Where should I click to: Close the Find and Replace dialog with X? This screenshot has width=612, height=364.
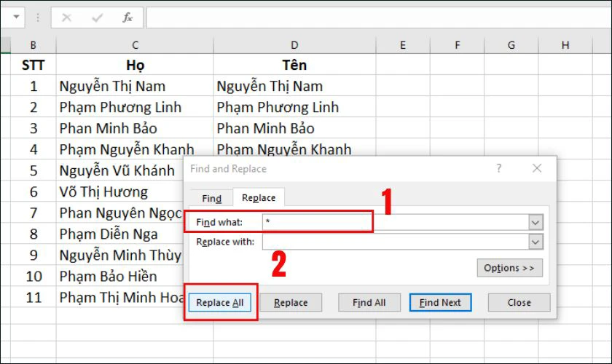point(537,168)
